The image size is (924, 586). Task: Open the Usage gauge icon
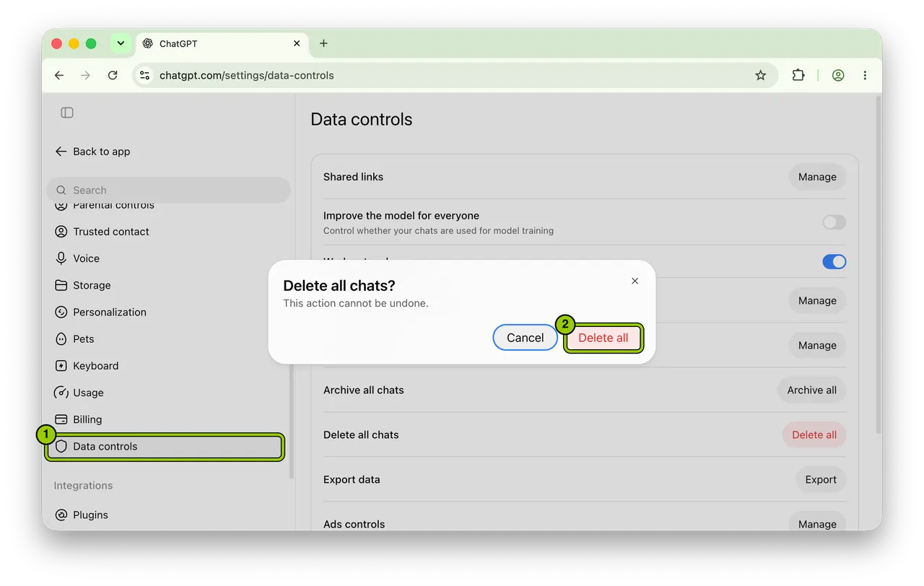point(61,393)
